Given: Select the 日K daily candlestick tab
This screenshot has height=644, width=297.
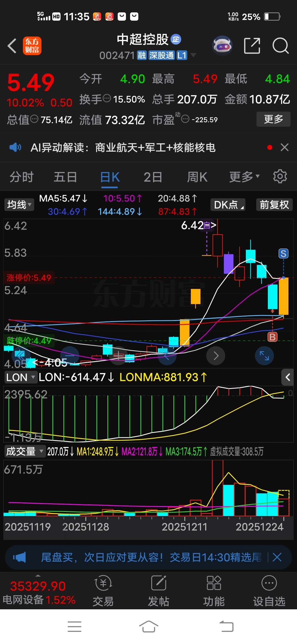Looking at the screenshot, I should tap(109, 177).
